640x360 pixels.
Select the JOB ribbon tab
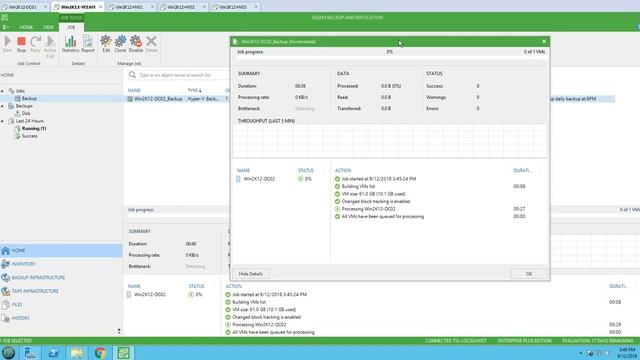[x=71, y=27]
